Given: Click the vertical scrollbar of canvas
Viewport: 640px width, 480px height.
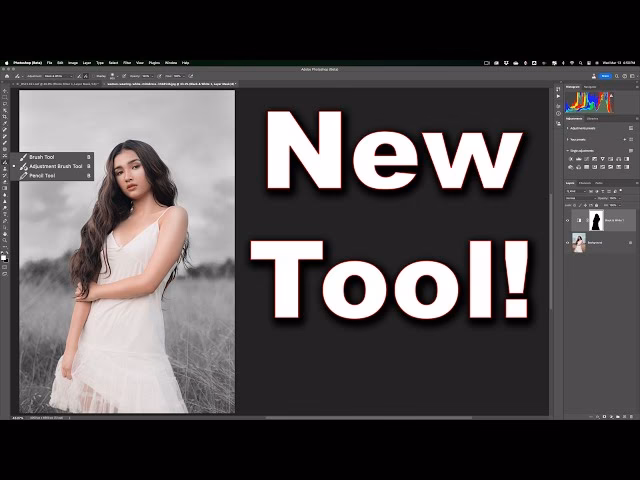Looking at the screenshot, I should (x=551, y=251).
